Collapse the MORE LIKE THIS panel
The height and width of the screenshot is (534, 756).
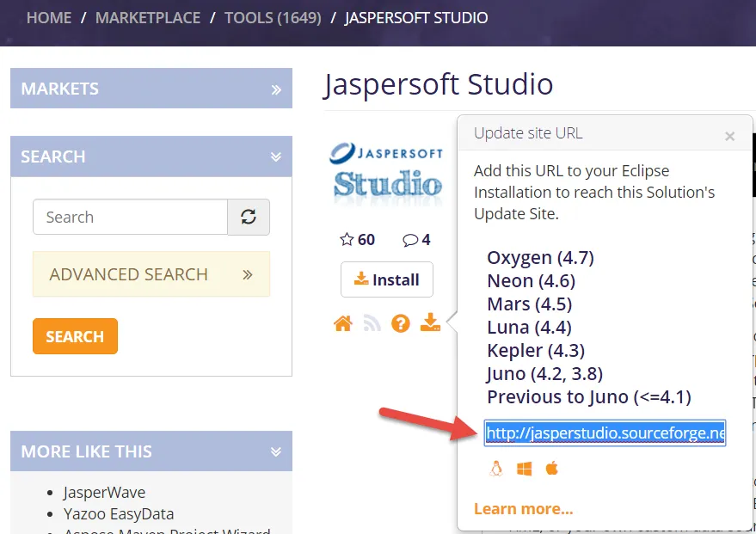click(x=151, y=451)
